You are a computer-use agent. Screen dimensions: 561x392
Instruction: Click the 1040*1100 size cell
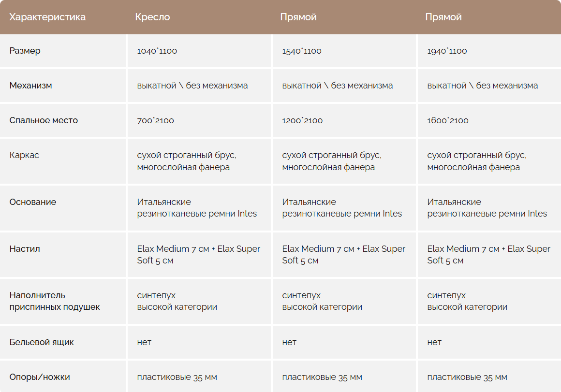(x=157, y=51)
